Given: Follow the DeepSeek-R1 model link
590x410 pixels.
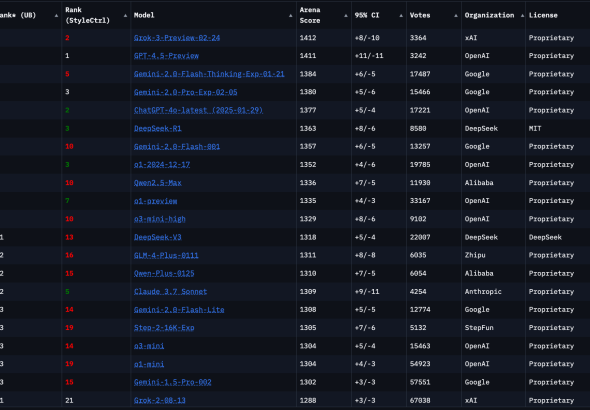Looking at the screenshot, I should pos(158,128).
